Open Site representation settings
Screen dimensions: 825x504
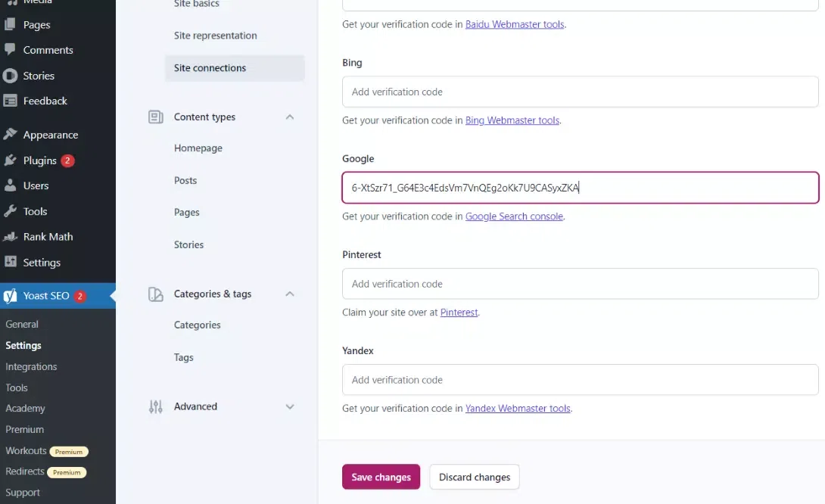[215, 36]
